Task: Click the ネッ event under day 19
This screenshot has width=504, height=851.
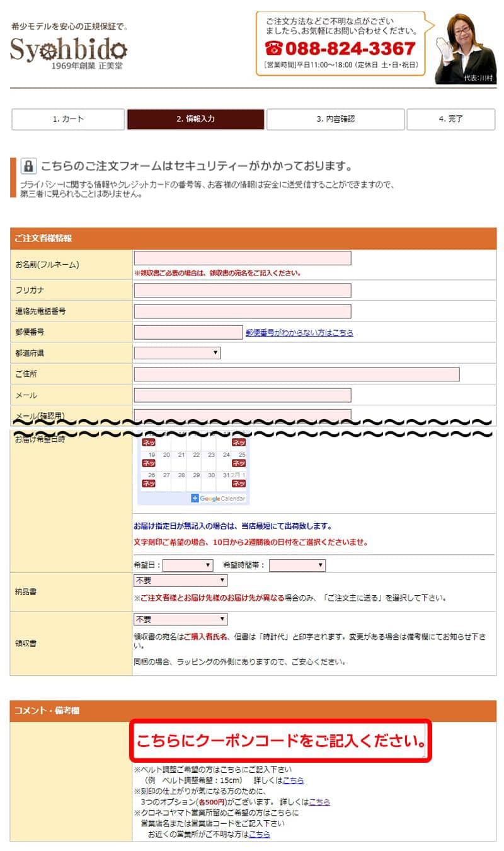Action: click(149, 463)
